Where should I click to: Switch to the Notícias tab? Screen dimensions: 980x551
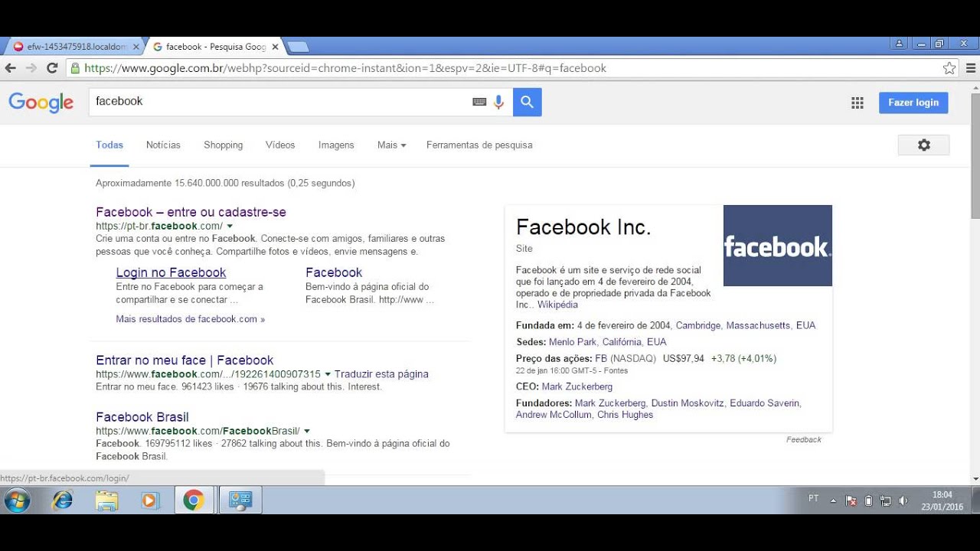(163, 145)
